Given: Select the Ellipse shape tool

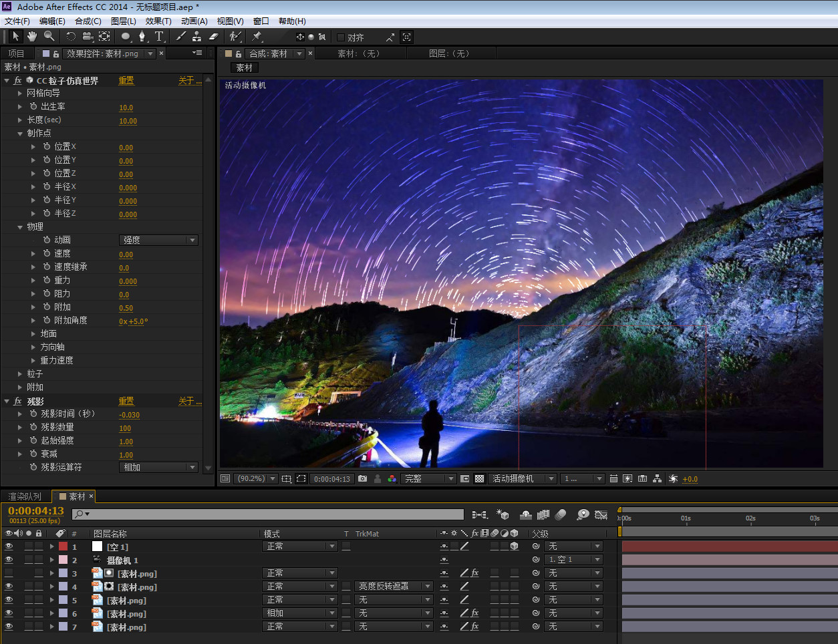Looking at the screenshot, I should click(x=126, y=37).
